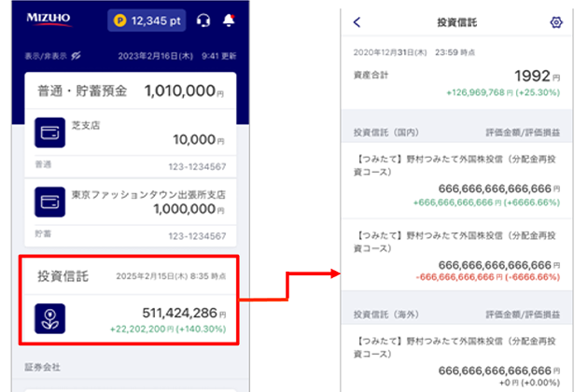Open the fund row with +6666.66% gain
This screenshot has height=392, width=588.
pyautogui.click(x=456, y=181)
